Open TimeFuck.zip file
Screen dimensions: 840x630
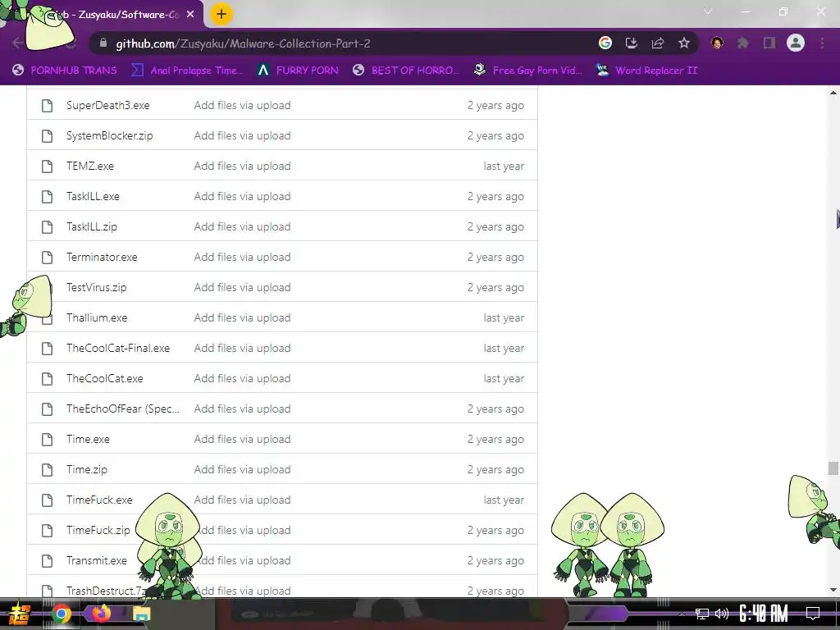tap(98, 531)
